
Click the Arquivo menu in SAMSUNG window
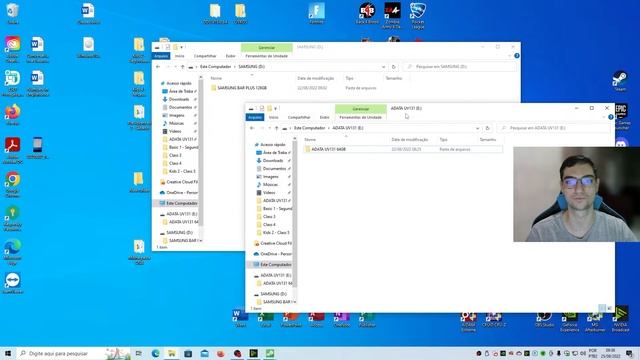pyautogui.click(x=161, y=56)
